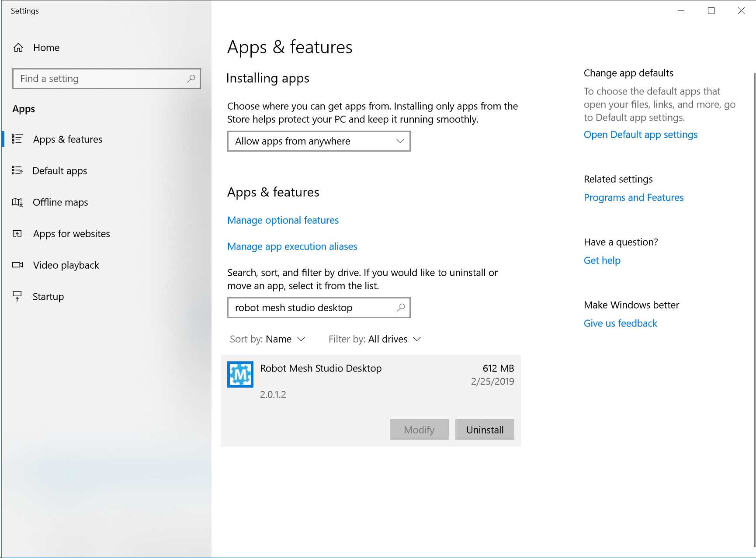This screenshot has width=756, height=558.
Task: Click the Video playback camera icon
Action: click(x=17, y=265)
